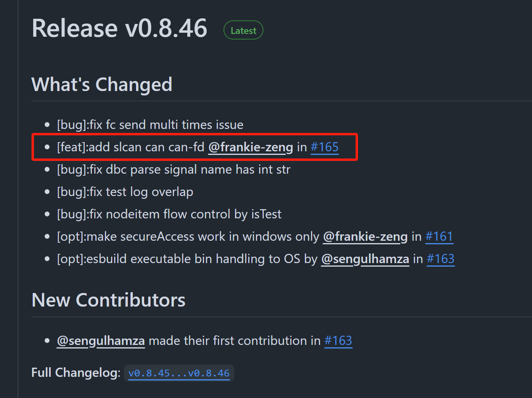532x398 pixels.
Task: Open #163 link in esbuild line
Action: tap(441, 259)
